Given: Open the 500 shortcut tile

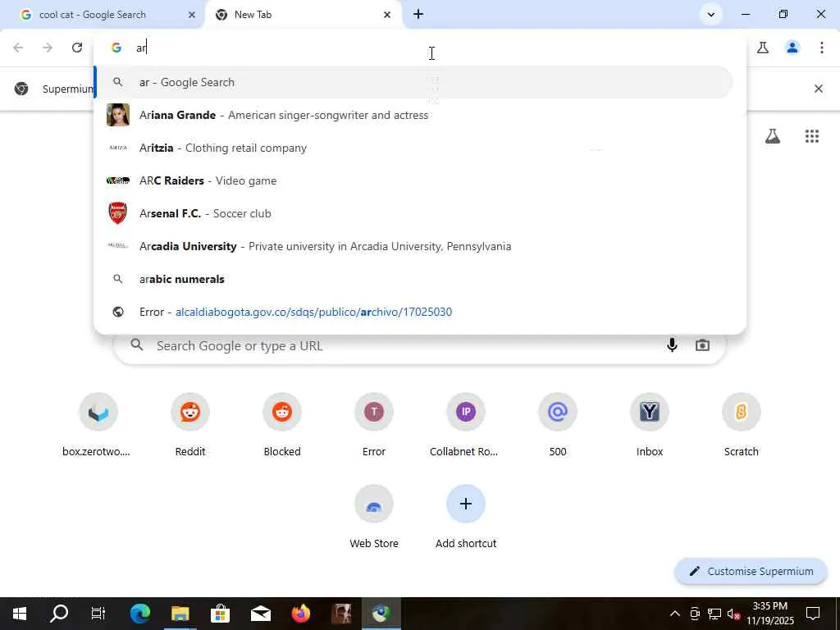Looking at the screenshot, I should coord(558,424).
